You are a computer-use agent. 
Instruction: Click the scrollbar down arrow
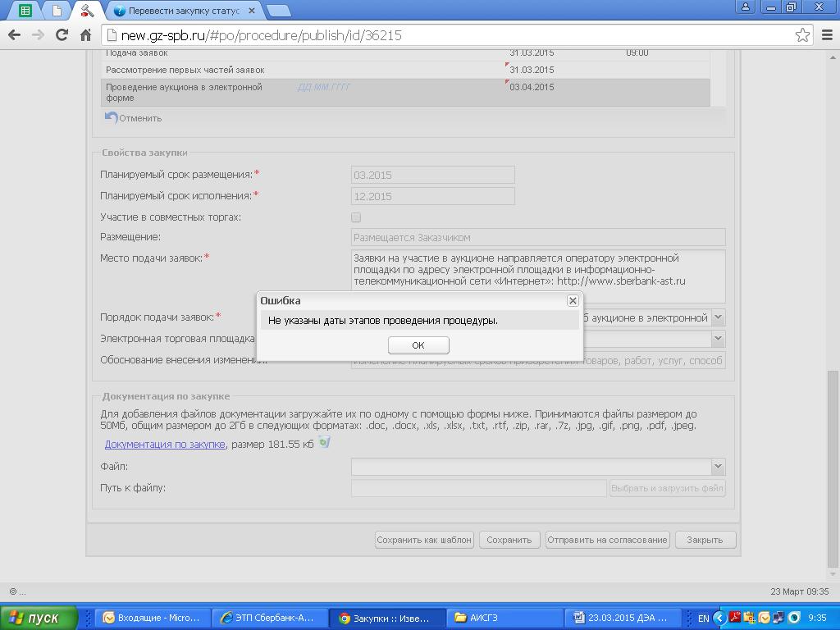coord(833,575)
